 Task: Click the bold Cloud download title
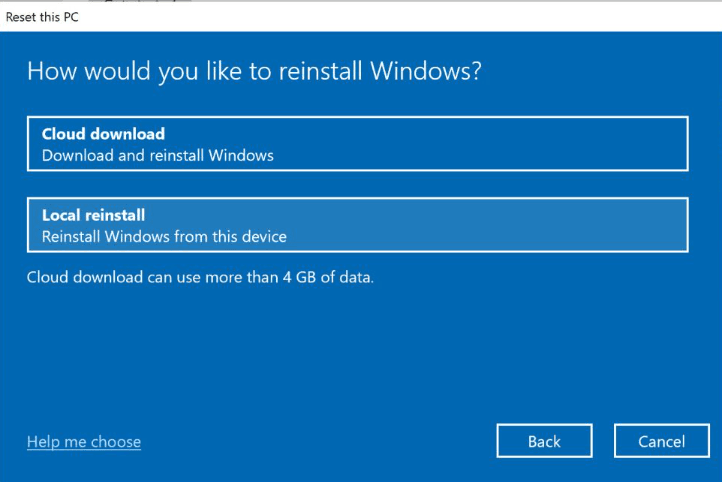(103, 134)
